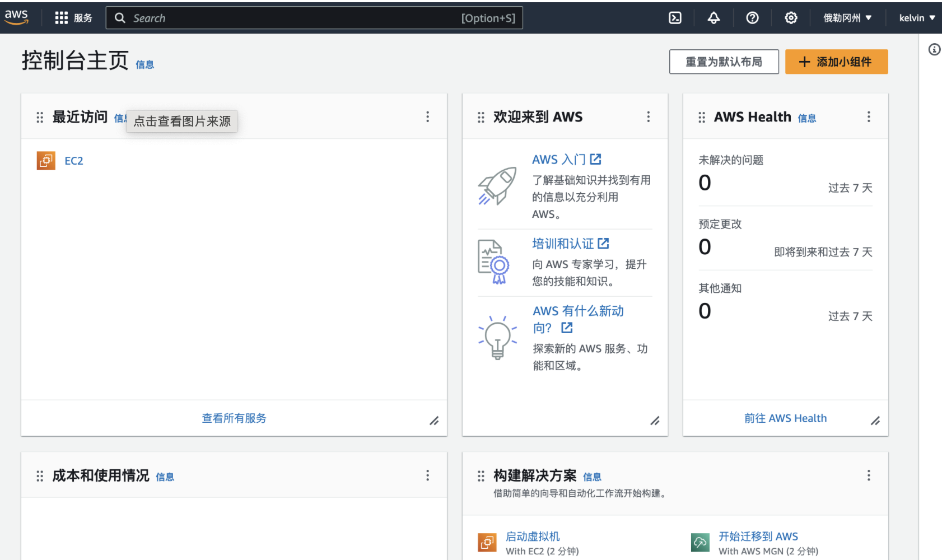The width and height of the screenshot is (942, 560).
Task: Click the 预定更改 count 0
Action: click(705, 247)
